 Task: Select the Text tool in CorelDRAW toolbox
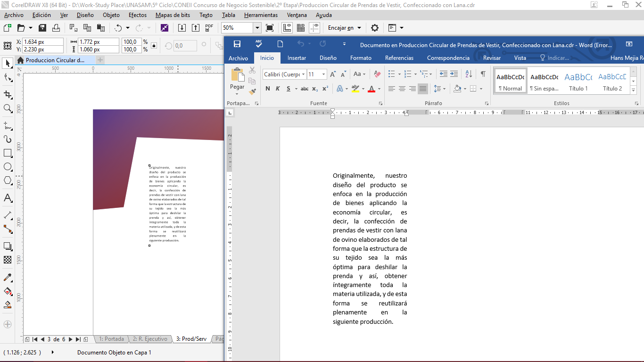(x=8, y=198)
